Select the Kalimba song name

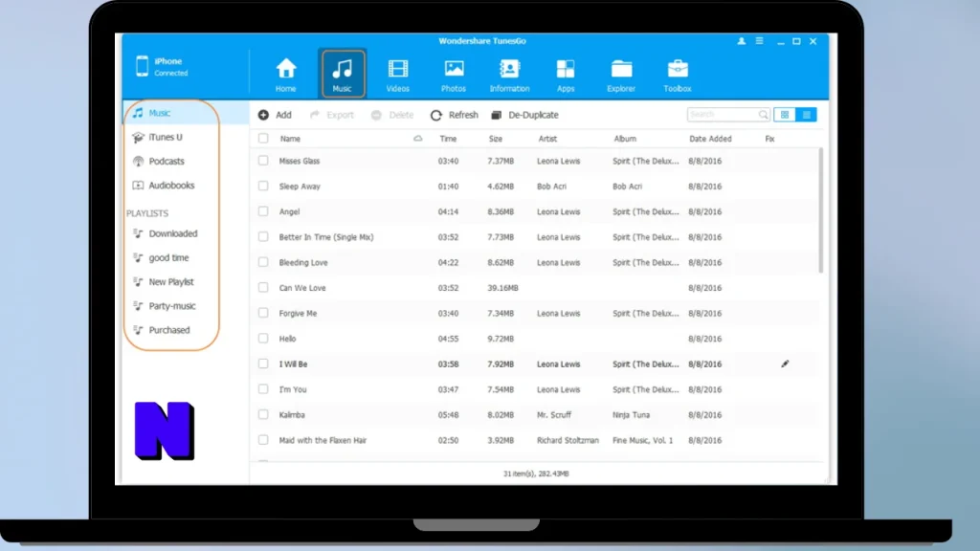point(292,415)
